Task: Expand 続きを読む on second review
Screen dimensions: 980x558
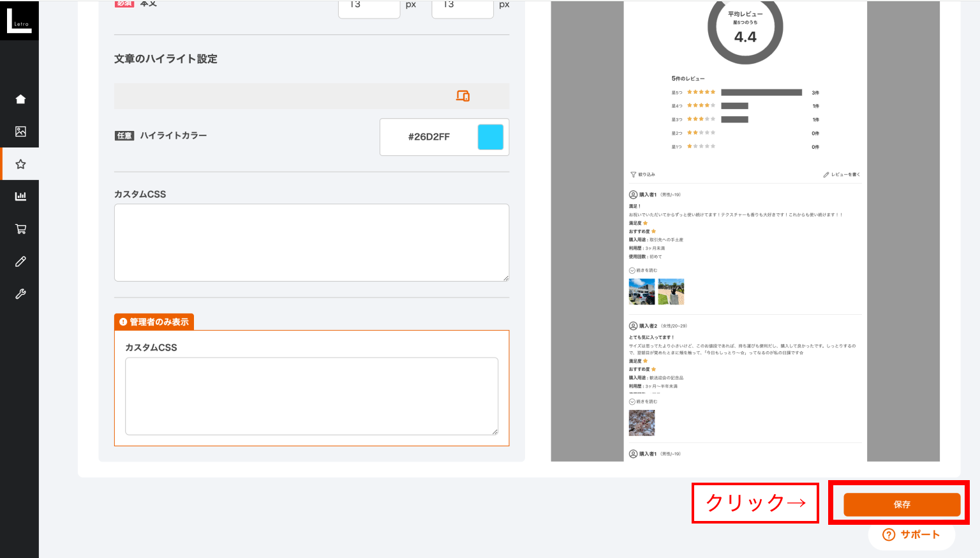Action: (x=644, y=402)
